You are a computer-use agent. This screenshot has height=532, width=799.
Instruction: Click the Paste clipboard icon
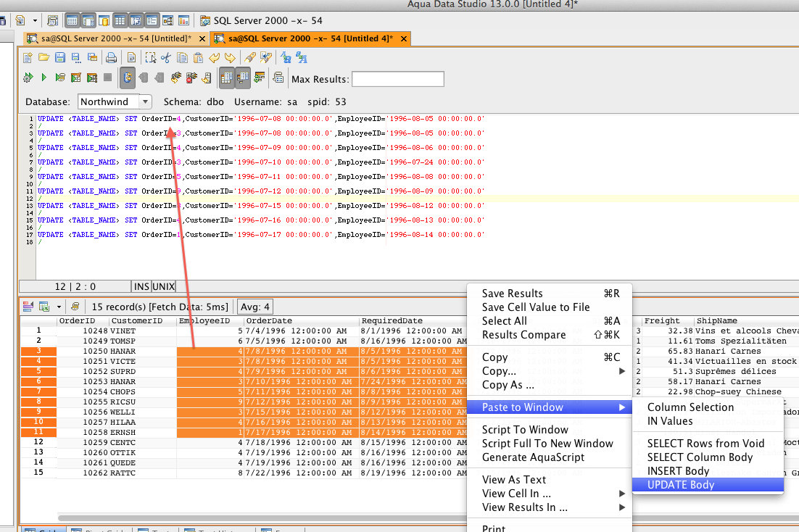[x=198, y=57]
